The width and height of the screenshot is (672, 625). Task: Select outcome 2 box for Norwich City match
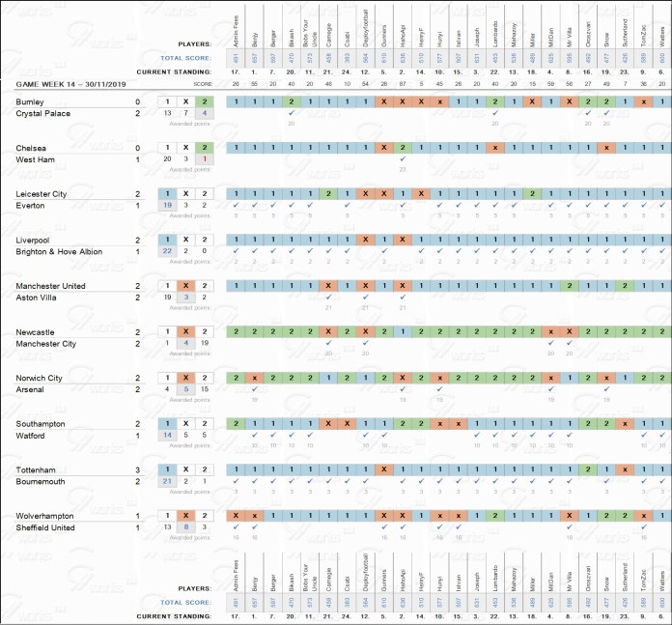click(x=204, y=377)
